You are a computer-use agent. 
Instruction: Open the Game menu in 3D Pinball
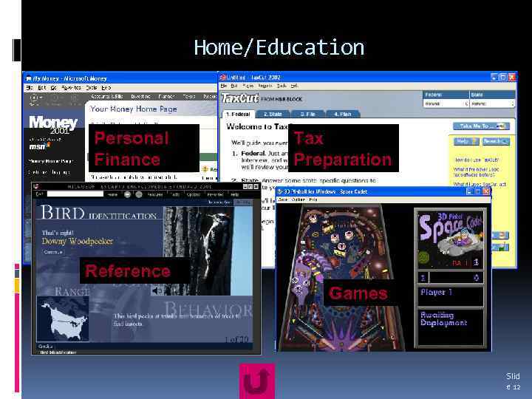click(282, 199)
